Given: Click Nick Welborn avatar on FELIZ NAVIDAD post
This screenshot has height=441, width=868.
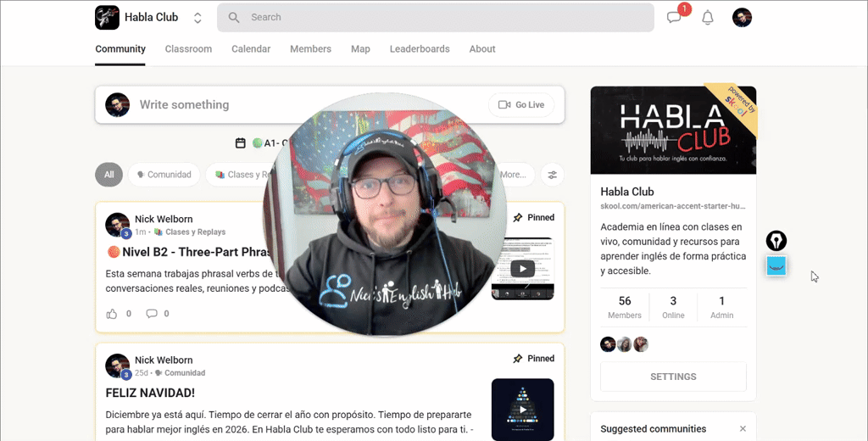Looking at the screenshot, I should click(x=117, y=366).
